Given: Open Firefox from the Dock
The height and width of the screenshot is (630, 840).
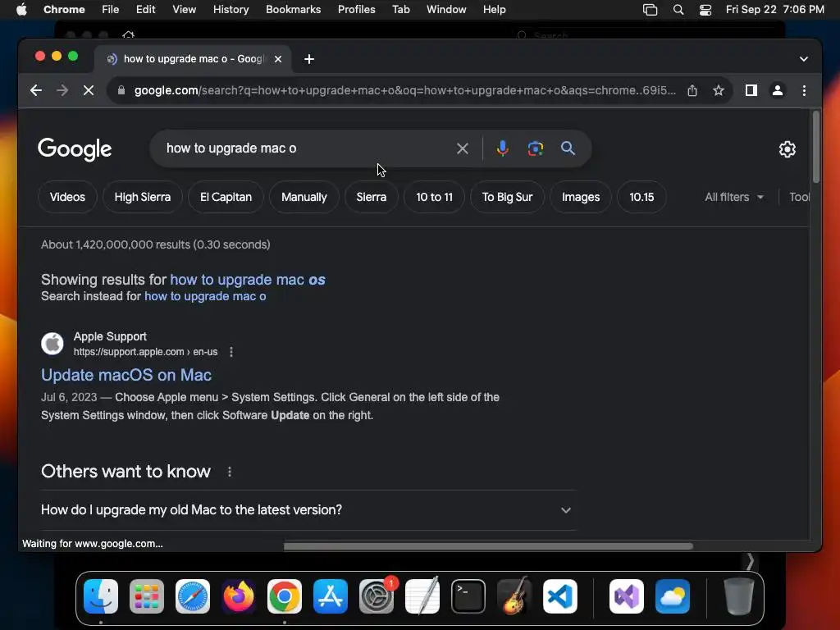Looking at the screenshot, I should click(239, 596).
